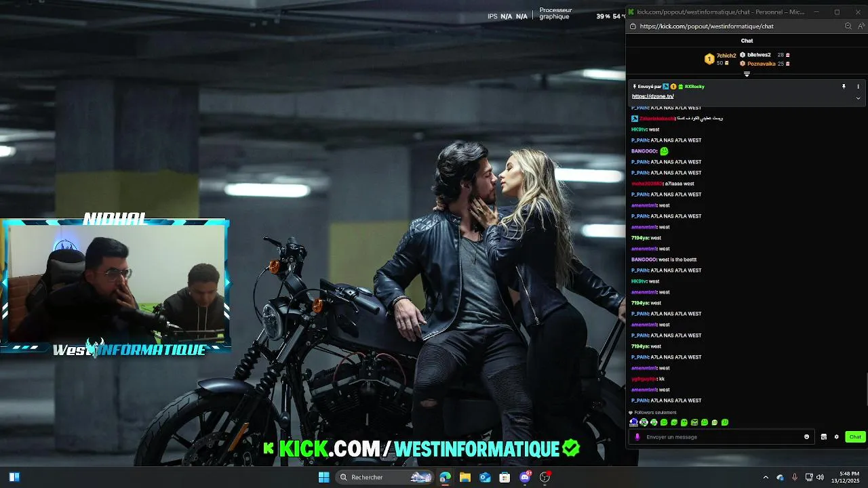Expand the gift leaderboard handle below Poznavaika
This screenshot has width=868, height=488.
(747, 74)
